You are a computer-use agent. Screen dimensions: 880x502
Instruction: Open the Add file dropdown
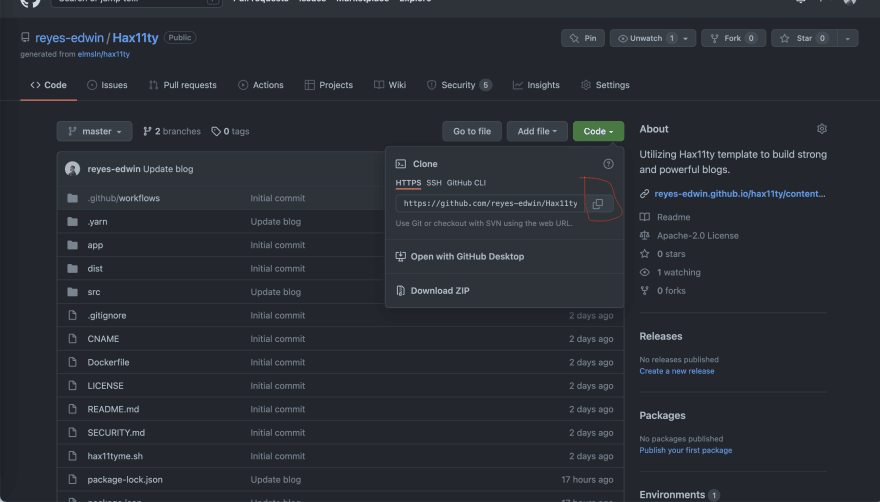pos(537,131)
